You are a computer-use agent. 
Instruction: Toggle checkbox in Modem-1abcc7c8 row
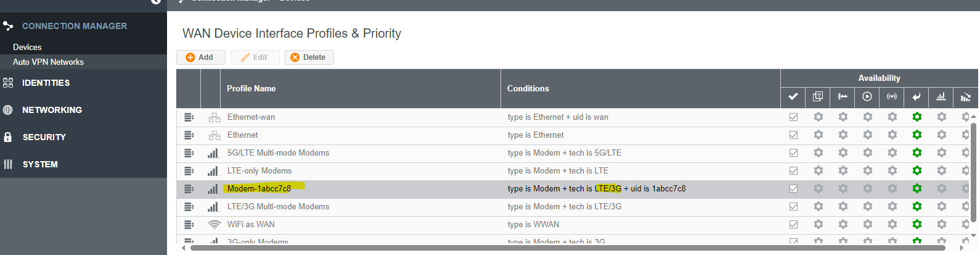[x=793, y=188]
